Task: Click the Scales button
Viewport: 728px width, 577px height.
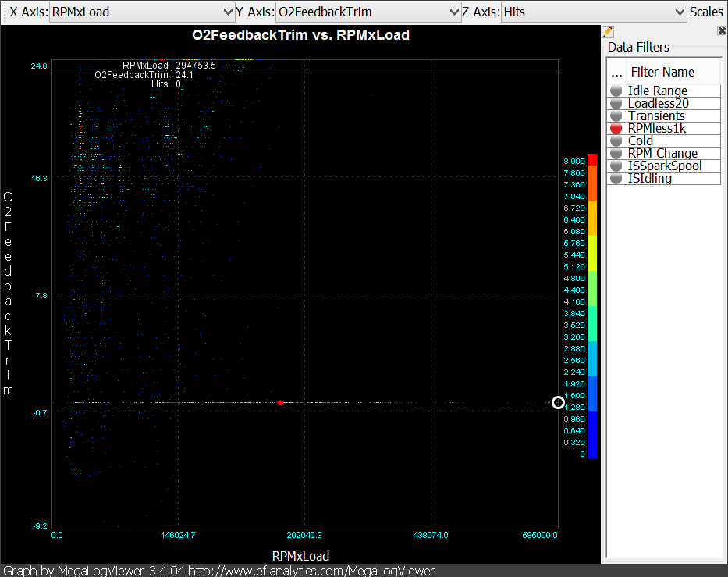Action: point(707,12)
